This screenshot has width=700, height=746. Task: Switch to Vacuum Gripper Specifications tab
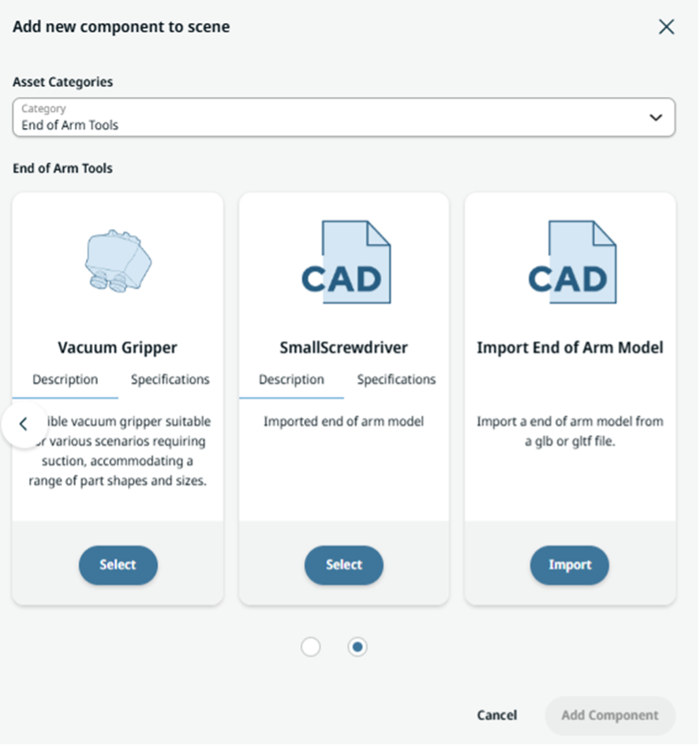[x=170, y=380]
